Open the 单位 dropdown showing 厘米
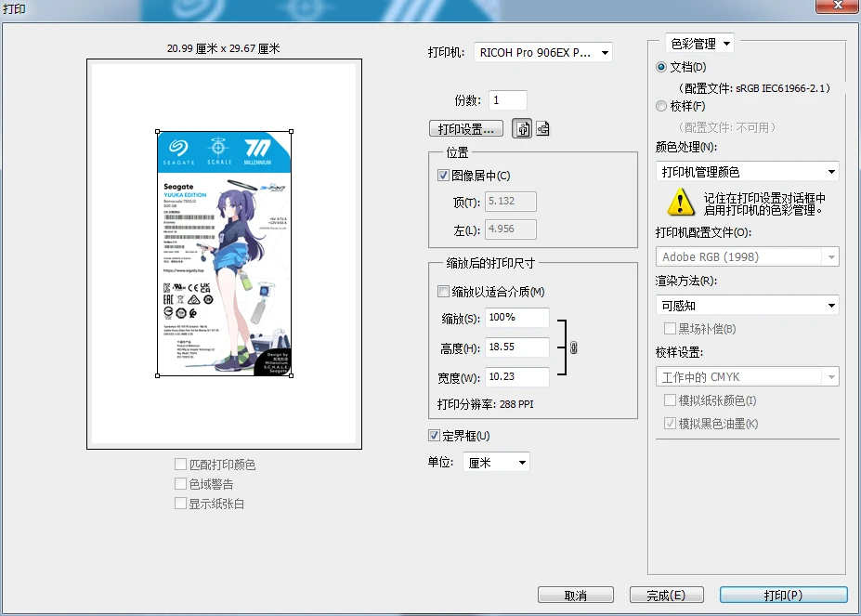861x616 pixels. point(496,463)
